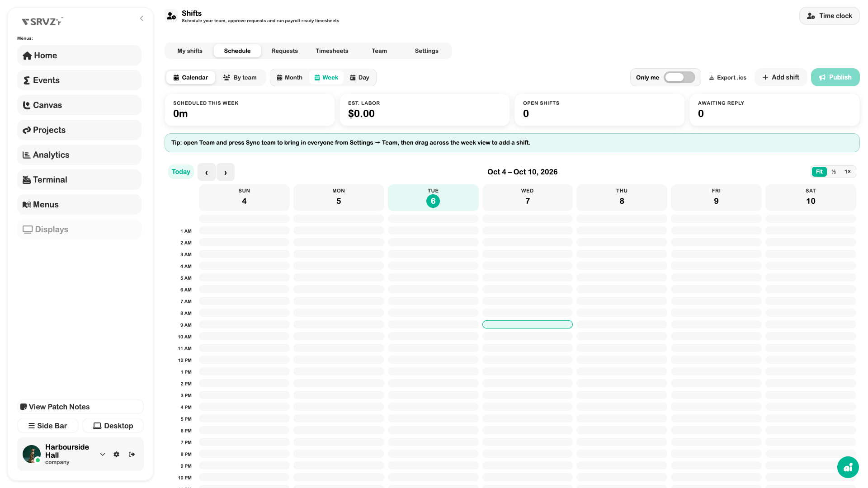Click the Harbourside Hall avatar
868x488 pixels.
pos(32,454)
